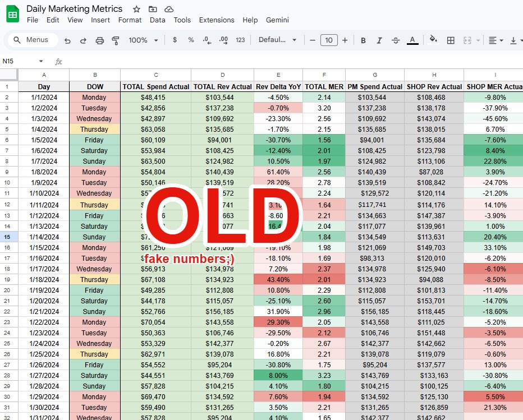
Task: Format as percent
Action: click(191, 40)
